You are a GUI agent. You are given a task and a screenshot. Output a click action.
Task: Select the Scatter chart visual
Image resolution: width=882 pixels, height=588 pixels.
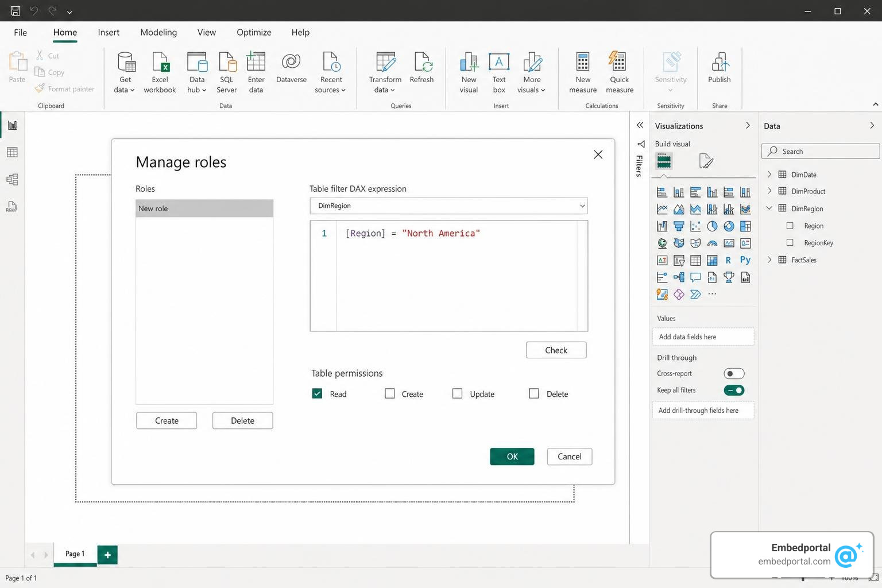pos(695,226)
